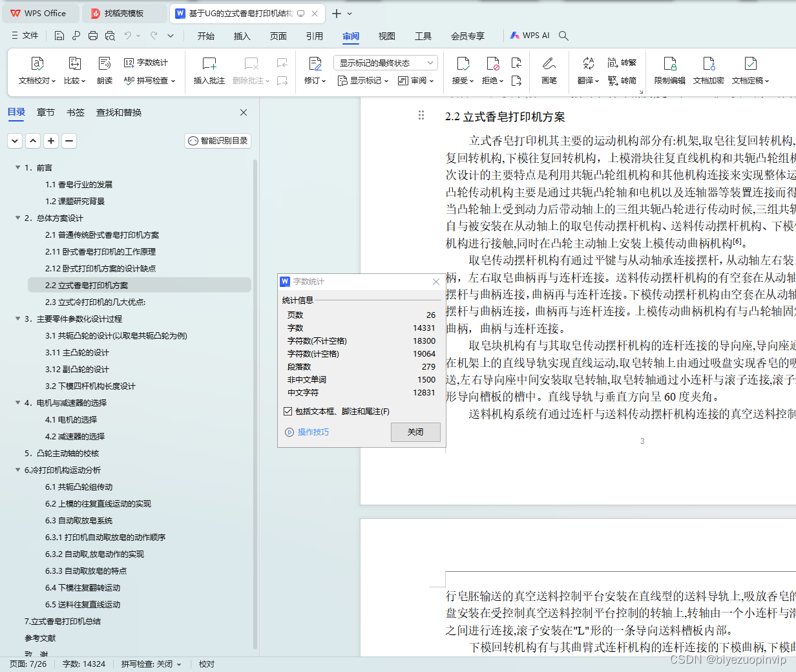This screenshot has height=672, width=796.
Task: Open 文档校对 document proofreading tool
Action: pyautogui.click(x=37, y=71)
